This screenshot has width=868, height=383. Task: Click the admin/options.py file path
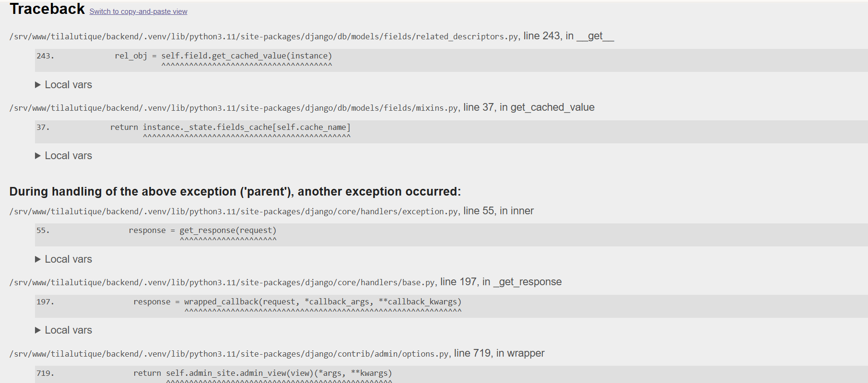pyautogui.click(x=229, y=354)
